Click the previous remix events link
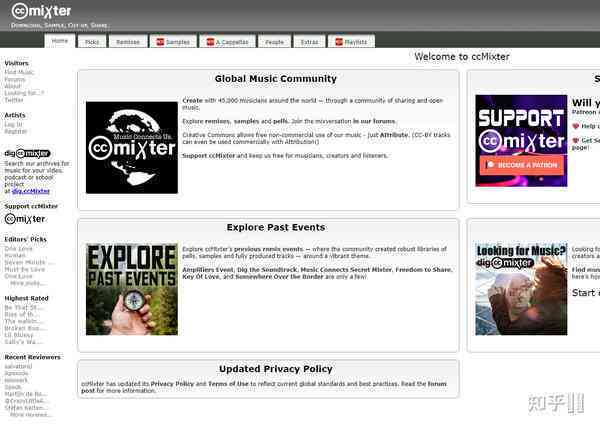The image size is (600, 425). click(x=269, y=249)
